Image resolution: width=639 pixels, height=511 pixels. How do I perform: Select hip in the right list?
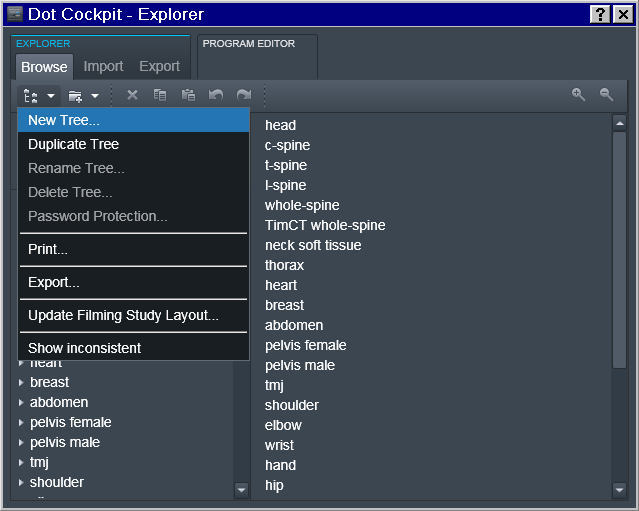(x=274, y=485)
